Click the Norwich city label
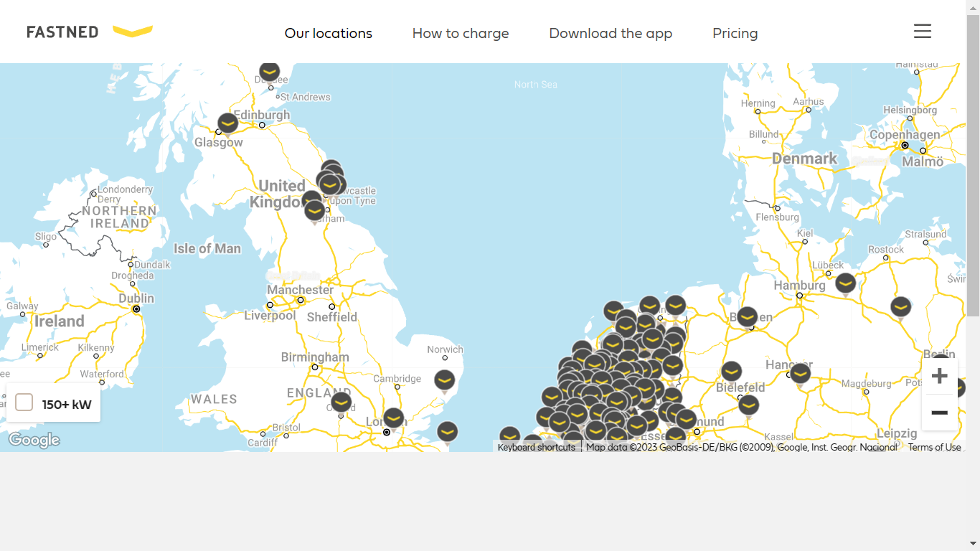Screen dimensions: 980x551 pyautogui.click(x=445, y=350)
